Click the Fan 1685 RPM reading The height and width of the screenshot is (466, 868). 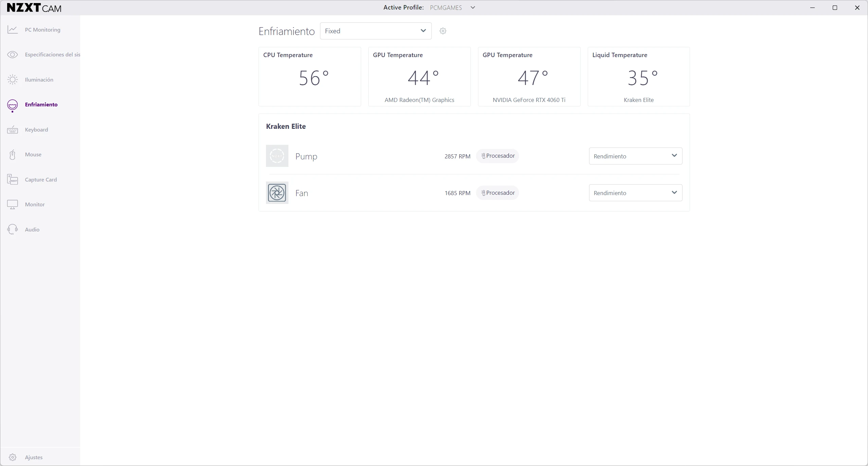point(457,193)
